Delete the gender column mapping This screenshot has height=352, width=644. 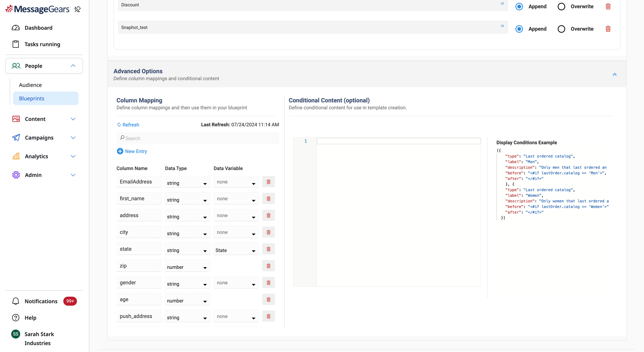268,283
